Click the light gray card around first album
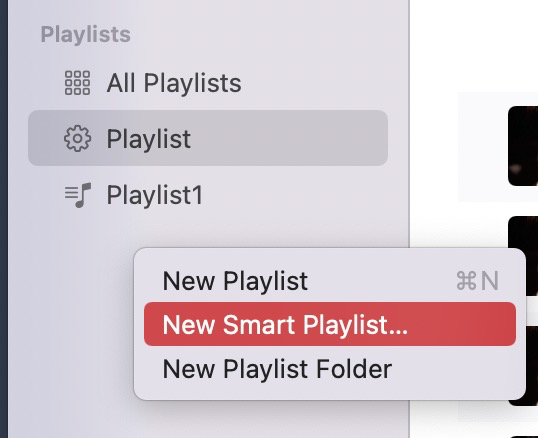Image resolution: width=538 pixels, height=438 pixels. [483, 146]
